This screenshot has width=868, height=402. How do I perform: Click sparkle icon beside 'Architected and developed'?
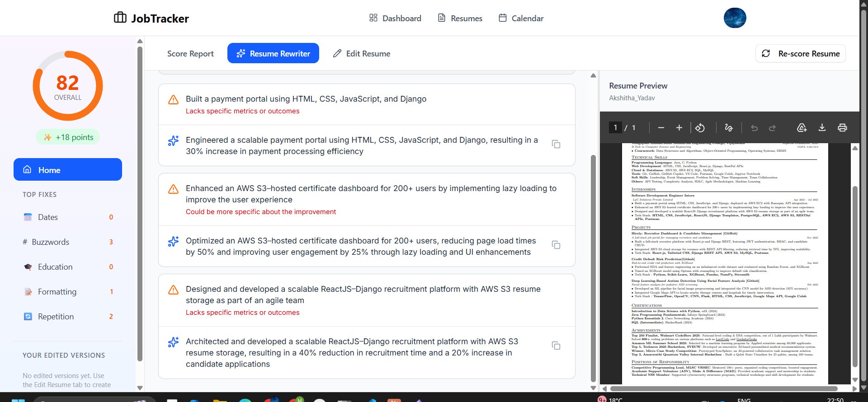pos(173,342)
